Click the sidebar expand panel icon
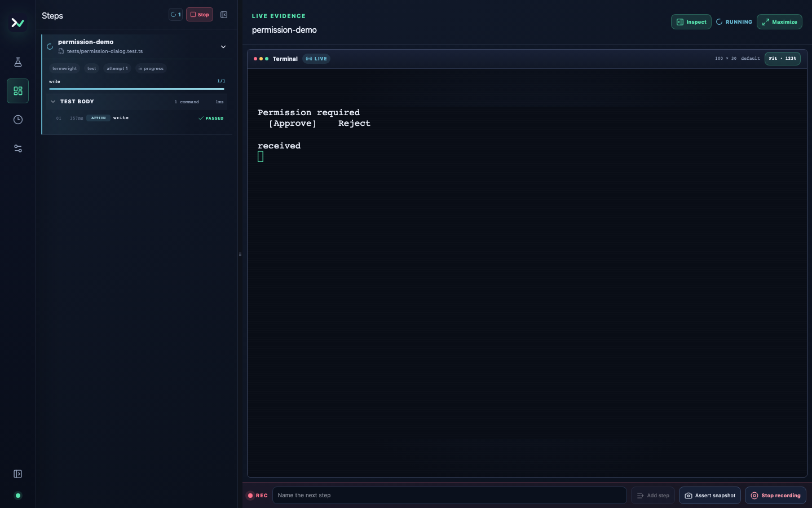The image size is (812, 508). (x=18, y=474)
